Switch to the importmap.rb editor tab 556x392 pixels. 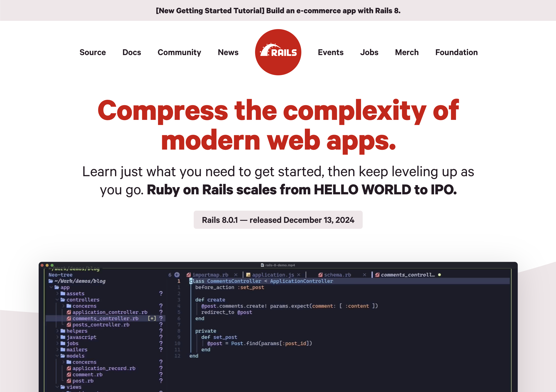point(210,275)
